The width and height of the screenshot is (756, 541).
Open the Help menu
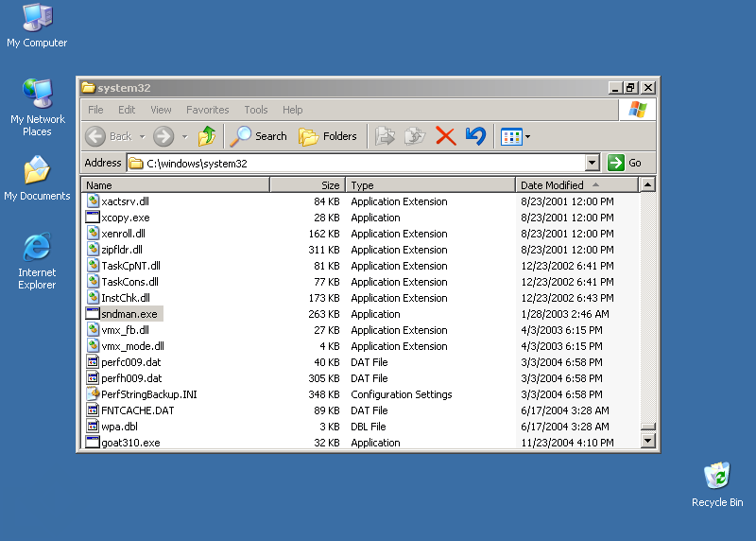coord(292,110)
